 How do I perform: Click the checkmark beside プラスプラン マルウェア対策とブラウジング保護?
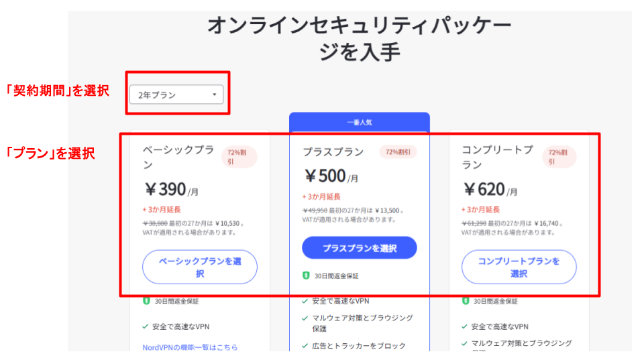pos(306,318)
